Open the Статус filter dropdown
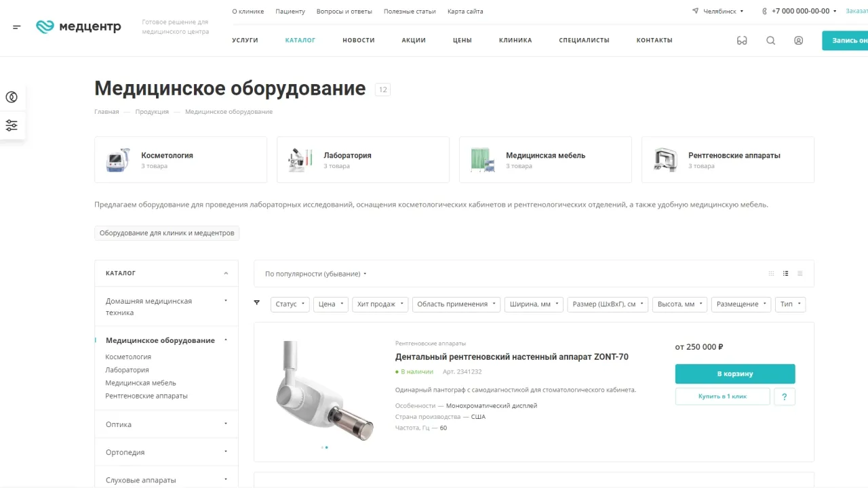The width and height of the screenshot is (868, 488). (290, 304)
